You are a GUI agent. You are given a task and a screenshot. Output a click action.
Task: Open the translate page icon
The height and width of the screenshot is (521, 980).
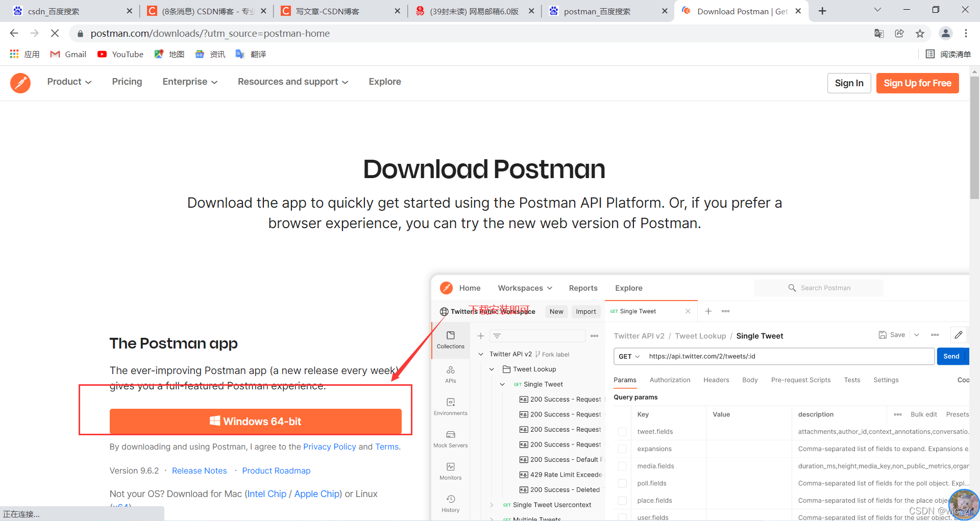pyautogui.click(x=879, y=33)
